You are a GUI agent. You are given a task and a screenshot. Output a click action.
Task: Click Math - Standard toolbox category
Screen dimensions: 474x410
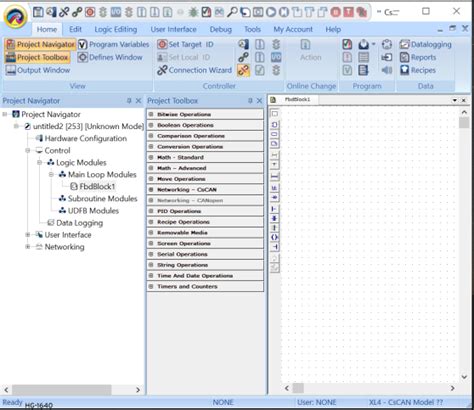coord(205,157)
